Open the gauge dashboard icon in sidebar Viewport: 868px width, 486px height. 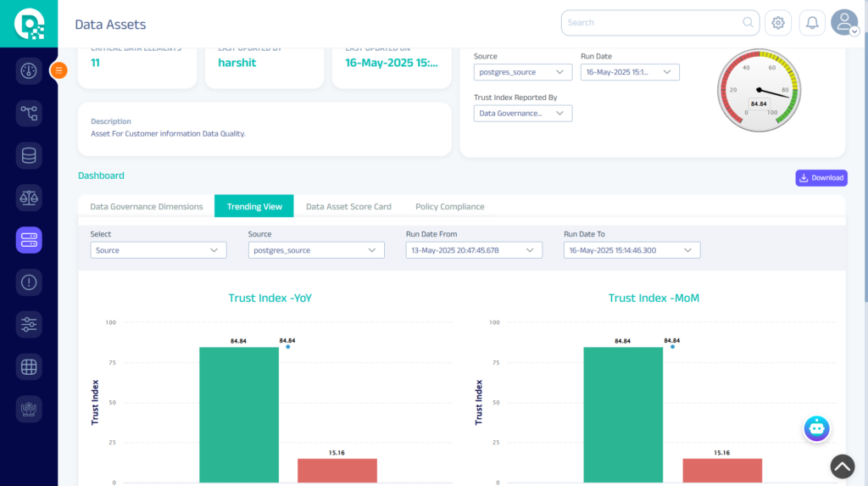tap(29, 71)
